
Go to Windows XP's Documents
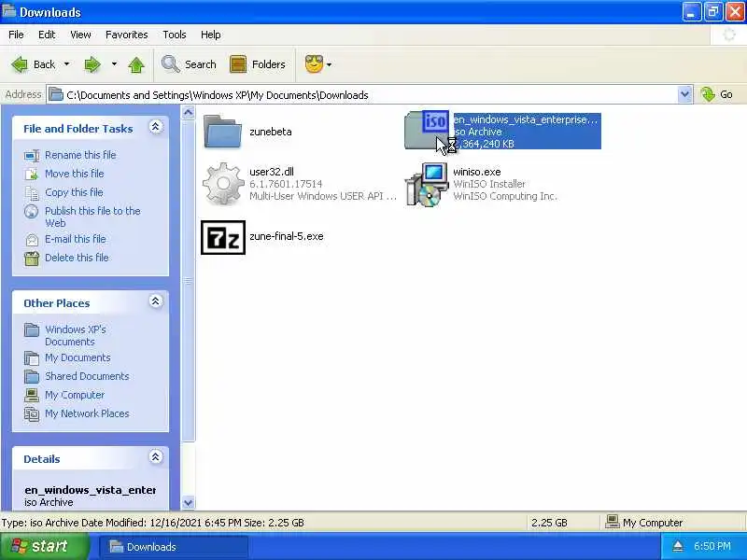point(76,335)
